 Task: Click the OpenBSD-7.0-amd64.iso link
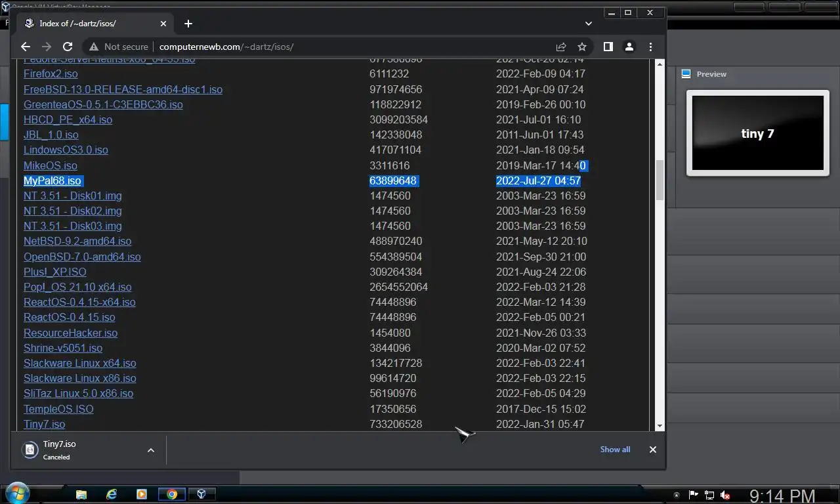click(x=82, y=257)
